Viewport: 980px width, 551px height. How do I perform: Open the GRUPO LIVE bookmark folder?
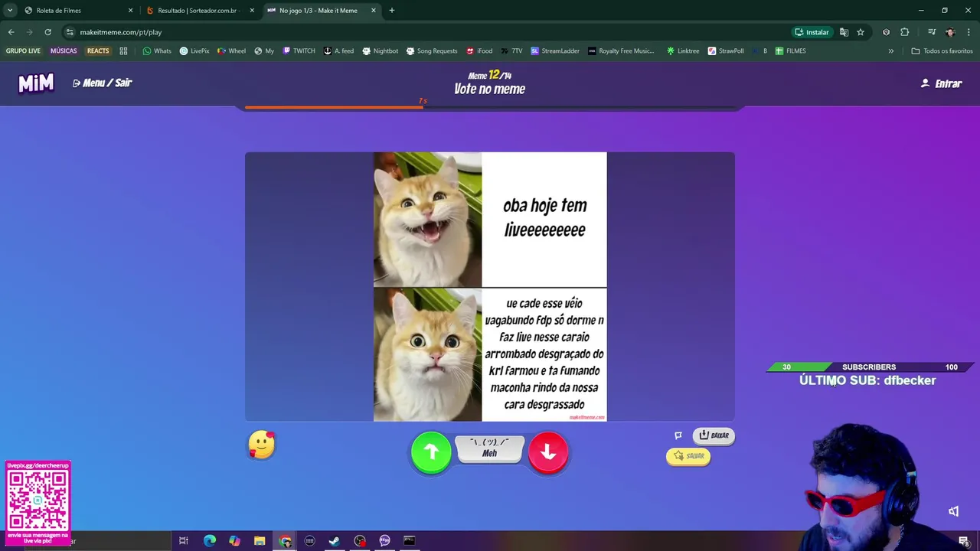point(23,51)
